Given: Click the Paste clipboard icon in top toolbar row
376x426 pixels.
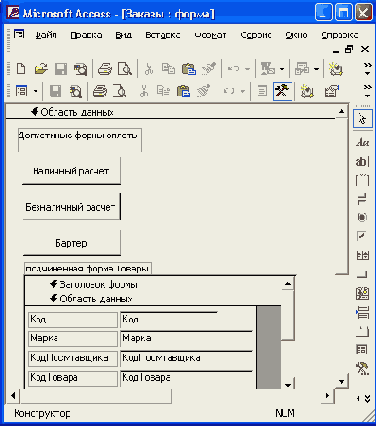Looking at the screenshot, I should pos(189,69).
